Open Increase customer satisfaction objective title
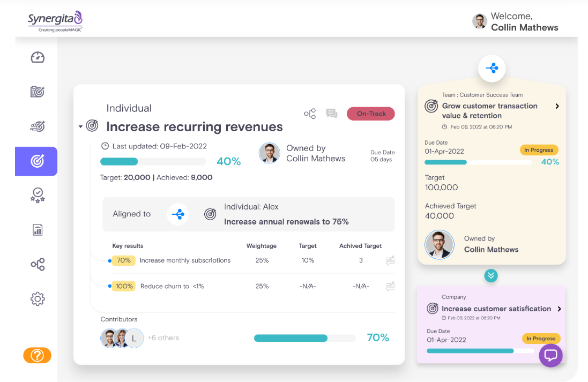 tap(496, 309)
